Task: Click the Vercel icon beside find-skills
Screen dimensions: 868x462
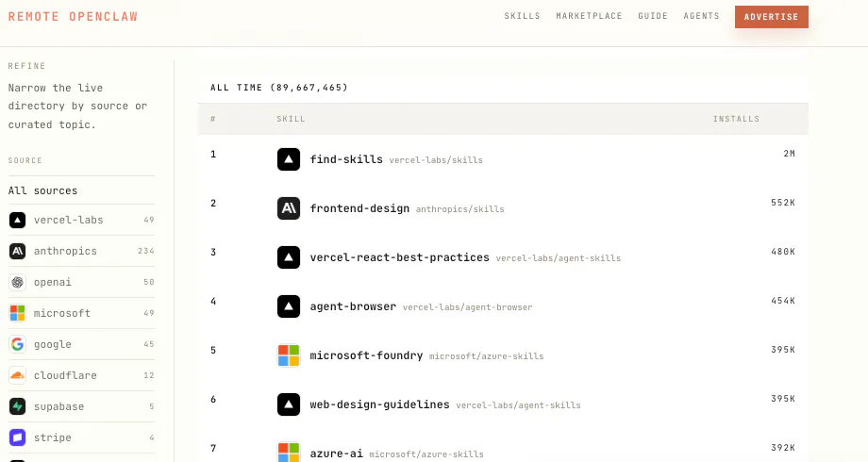Action: tap(289, 159)
